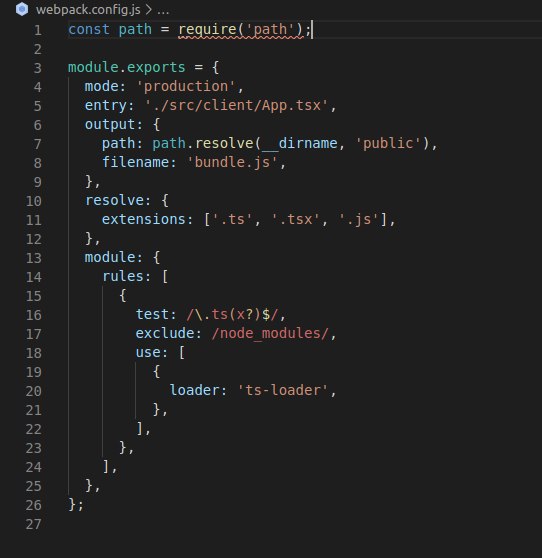Click the /node_modules/ regex value
The height and width of the screenshot is (558, 542).
270,333
